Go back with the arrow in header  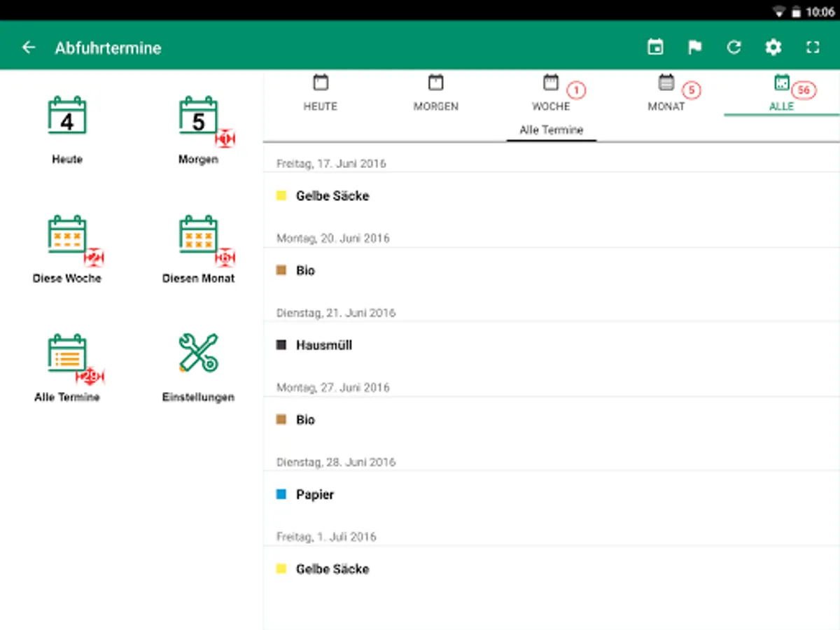[x=29, y=48]
